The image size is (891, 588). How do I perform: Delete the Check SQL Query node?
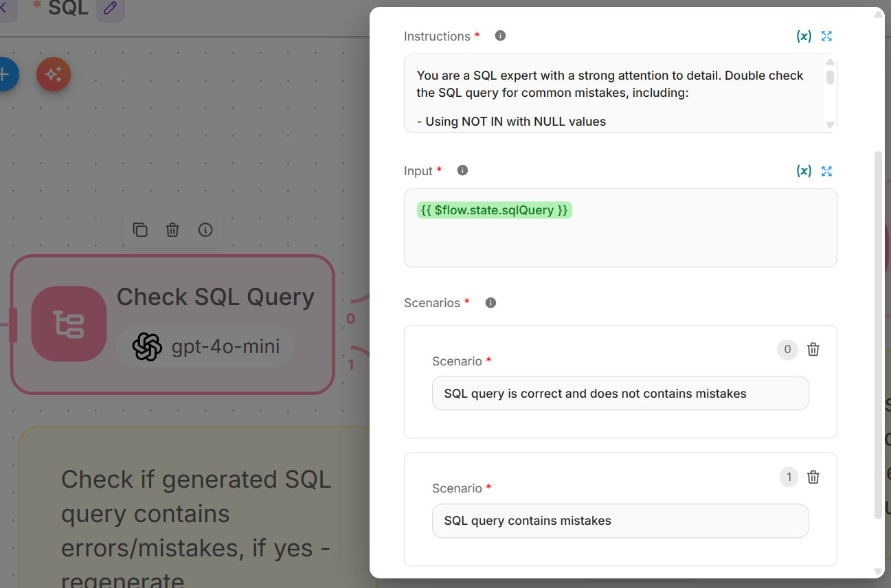pos(172,230)
